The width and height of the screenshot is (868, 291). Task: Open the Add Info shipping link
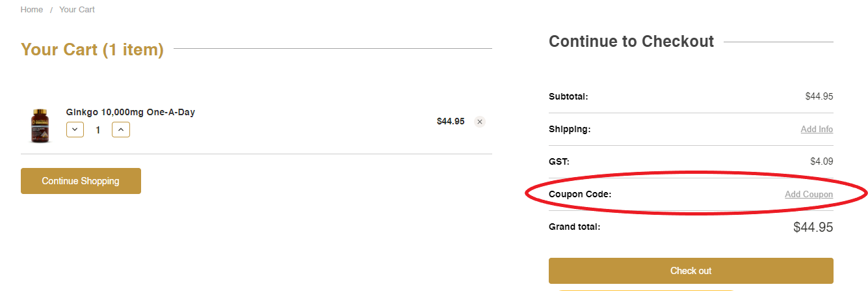817,130
